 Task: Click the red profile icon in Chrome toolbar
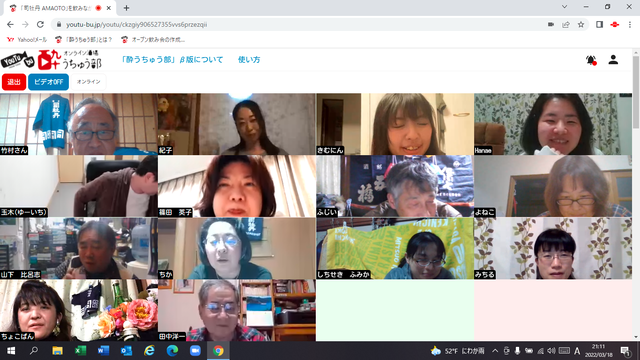coord(615,24)
